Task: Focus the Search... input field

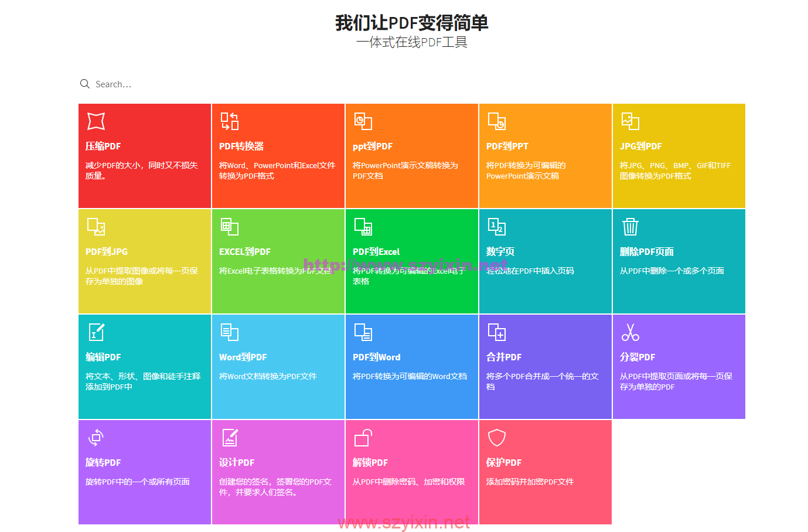Action: point(411,84)
